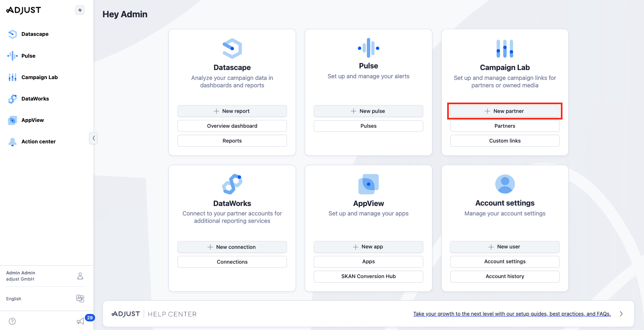Click the Campaign Lab sidebar icon
The image size is (644, 330).
pyautogui.click(x=12, y=77)
